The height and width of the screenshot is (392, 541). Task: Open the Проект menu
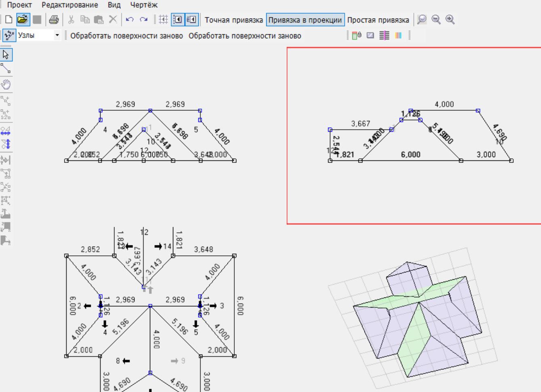point(19,5)
